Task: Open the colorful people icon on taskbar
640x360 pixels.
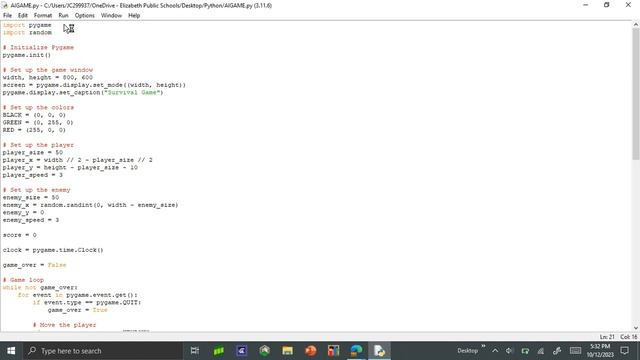Action: [x=333, y=351]
